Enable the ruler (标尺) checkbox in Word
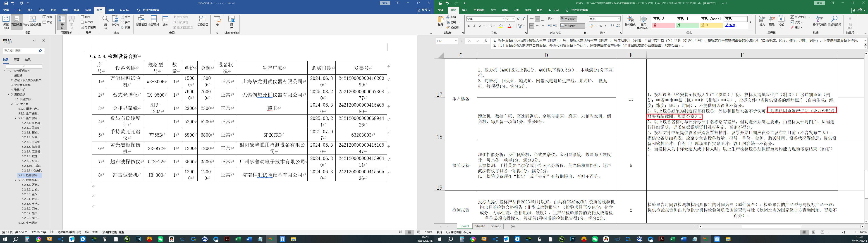Viewport: 868px width, 243px height. click(x=86, y=17)
